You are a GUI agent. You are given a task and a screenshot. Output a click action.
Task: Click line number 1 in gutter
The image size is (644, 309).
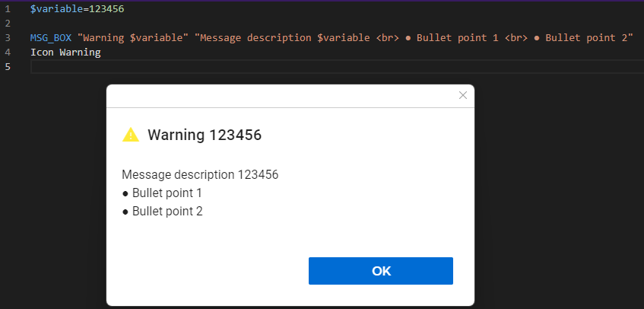coord(8,8)
